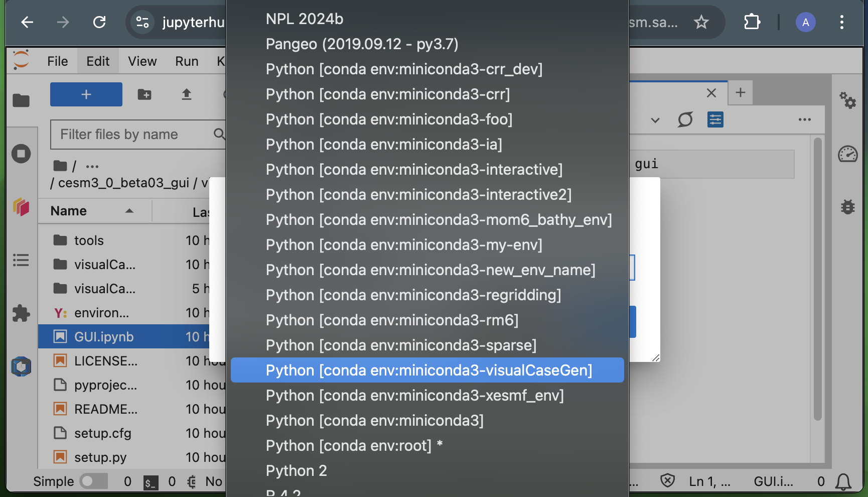The width and height of the screenshot is (868, 497).
Task: Select the Python 2 kernel
Action: point(427,471)
